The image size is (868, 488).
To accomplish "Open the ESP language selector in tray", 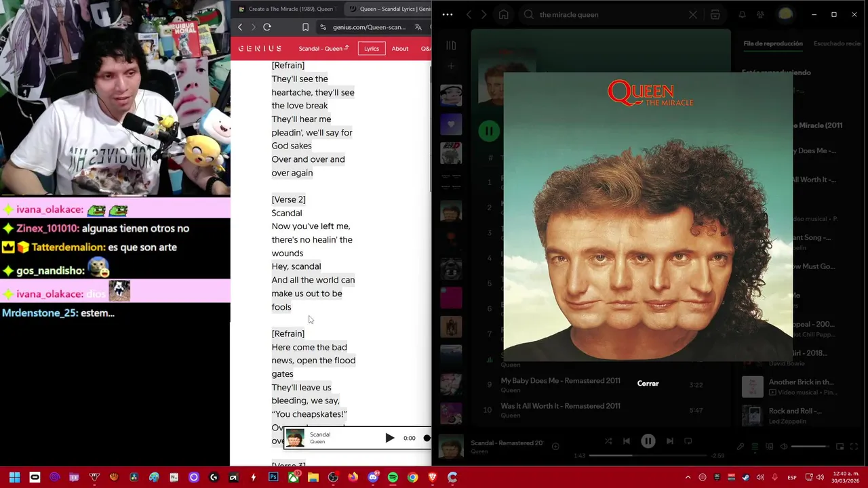I will click(x=792, y=477).
